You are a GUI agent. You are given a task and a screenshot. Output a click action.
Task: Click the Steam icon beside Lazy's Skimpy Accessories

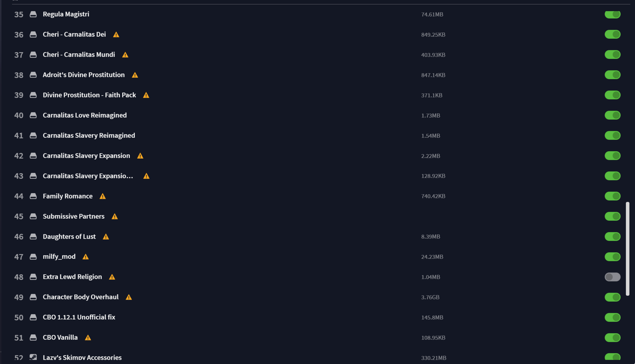(33, 357)
